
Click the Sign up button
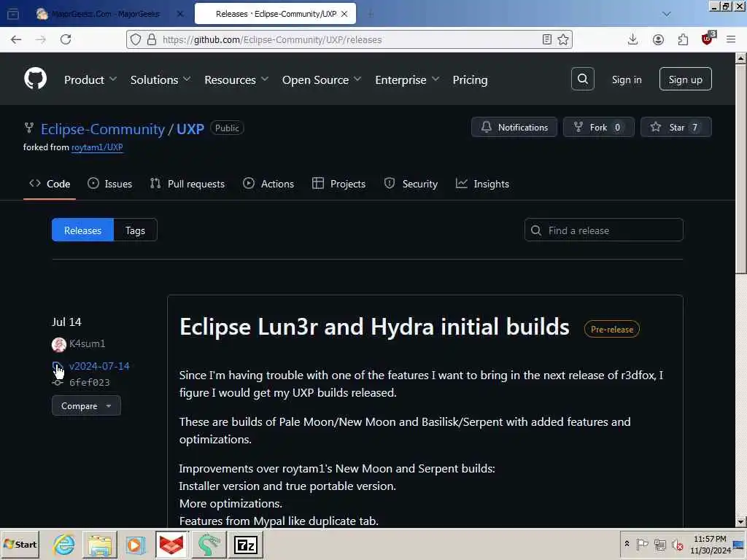tap(686, 79)
